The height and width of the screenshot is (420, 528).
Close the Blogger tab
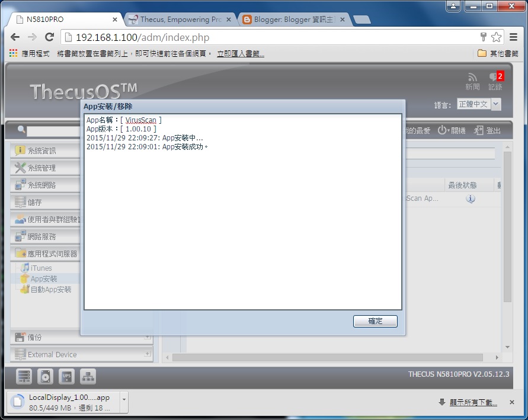pyautogui.click(x=343, y=20)
